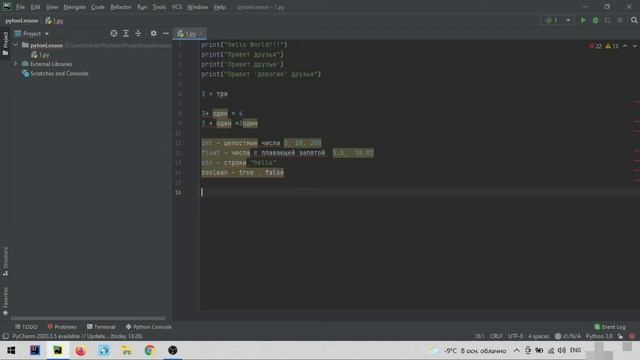The image size is (640, 360).
Task: Select the Python 3.9 interpreter widget
Action: [599, 336]
